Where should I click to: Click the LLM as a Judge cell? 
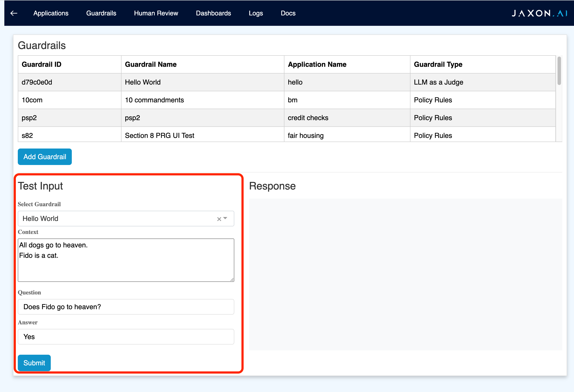pyautogui.click(x=483, y=82)
